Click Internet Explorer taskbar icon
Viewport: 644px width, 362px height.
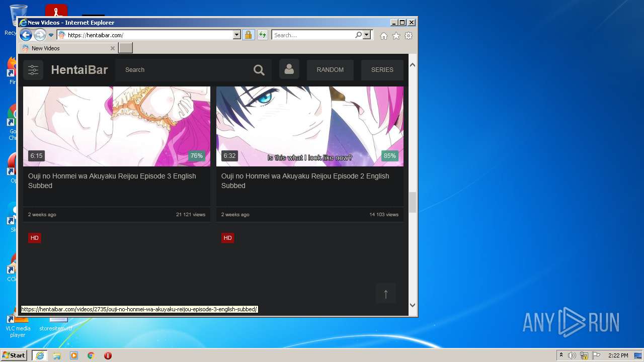(40, 355)
